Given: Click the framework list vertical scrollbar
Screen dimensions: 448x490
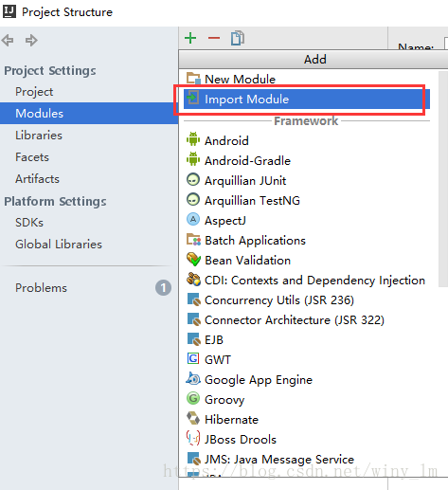Looking at the screenshot, I should [x=443, y=179].
